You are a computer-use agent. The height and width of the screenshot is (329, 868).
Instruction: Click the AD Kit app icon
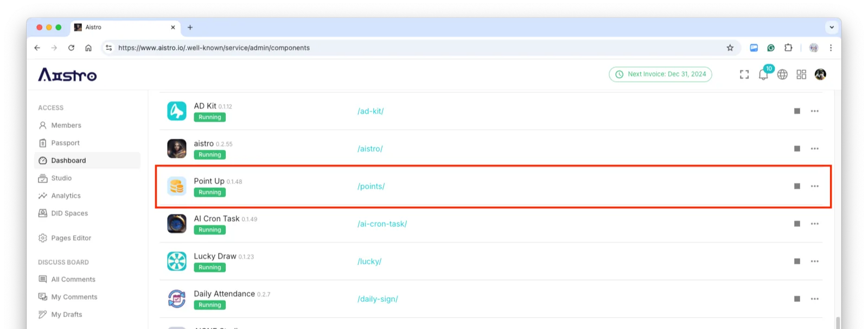(x=177, y=111)
